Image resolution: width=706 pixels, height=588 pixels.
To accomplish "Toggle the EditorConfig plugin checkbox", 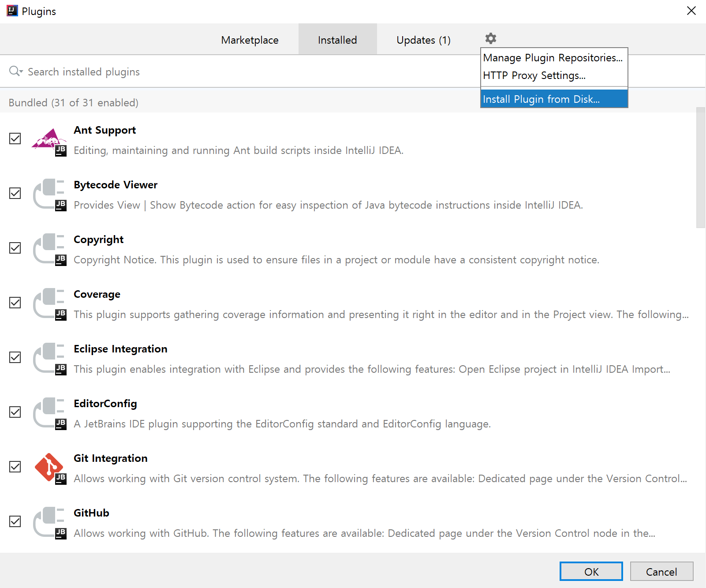I will coord(15,412).
